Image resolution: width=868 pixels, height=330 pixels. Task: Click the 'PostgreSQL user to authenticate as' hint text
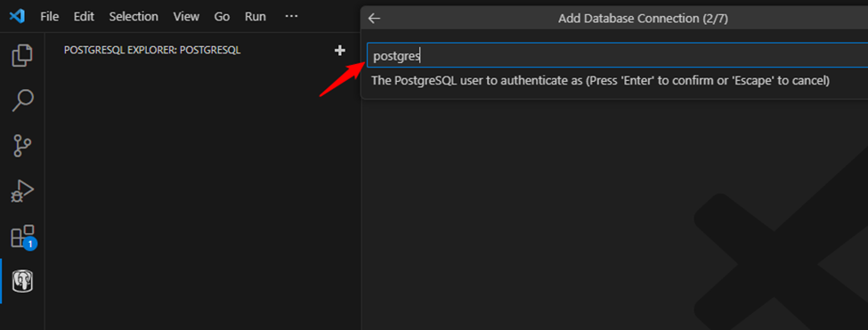(601, 81)
